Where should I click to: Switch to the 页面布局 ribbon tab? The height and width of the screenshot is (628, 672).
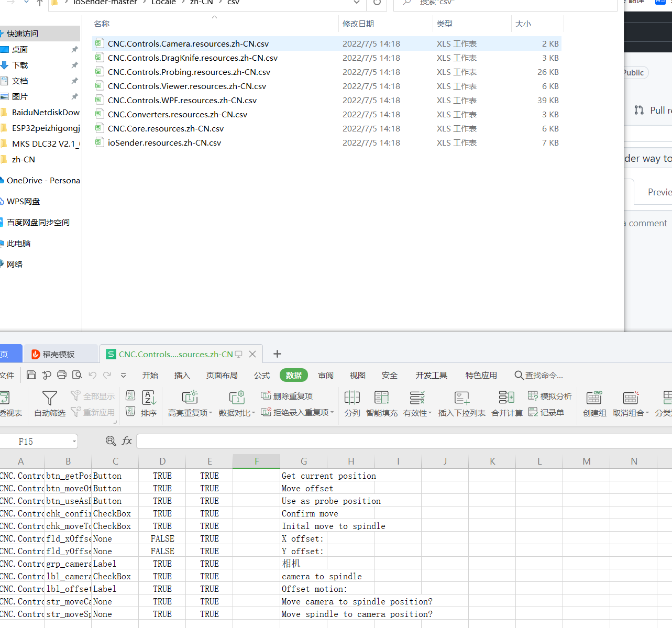222,375
